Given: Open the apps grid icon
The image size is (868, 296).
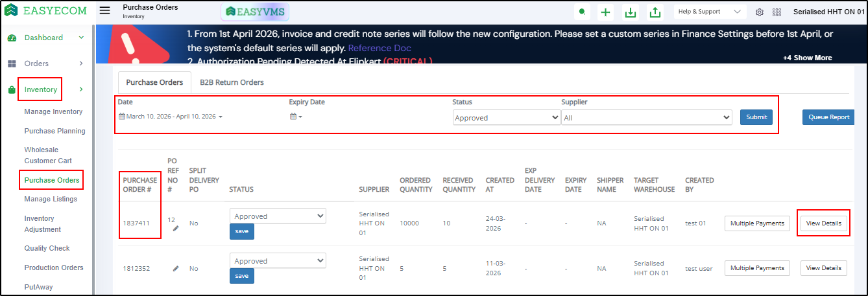Looking at the screenshot, I should click(777, 12).
